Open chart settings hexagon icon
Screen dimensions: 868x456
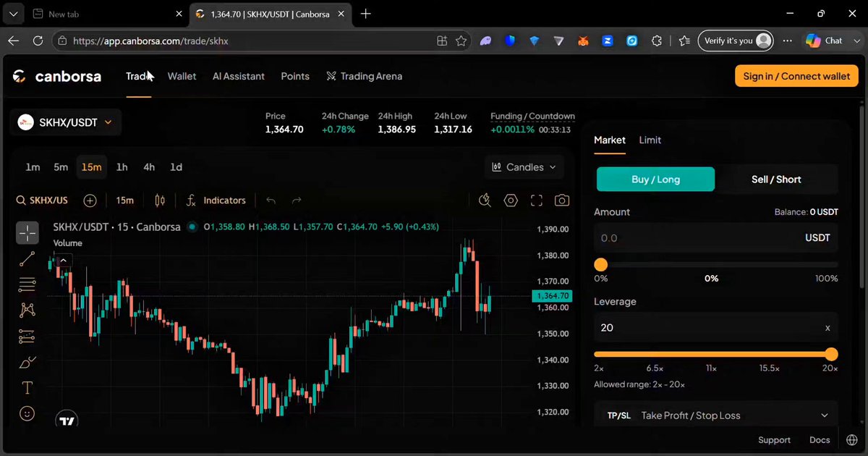511,200
